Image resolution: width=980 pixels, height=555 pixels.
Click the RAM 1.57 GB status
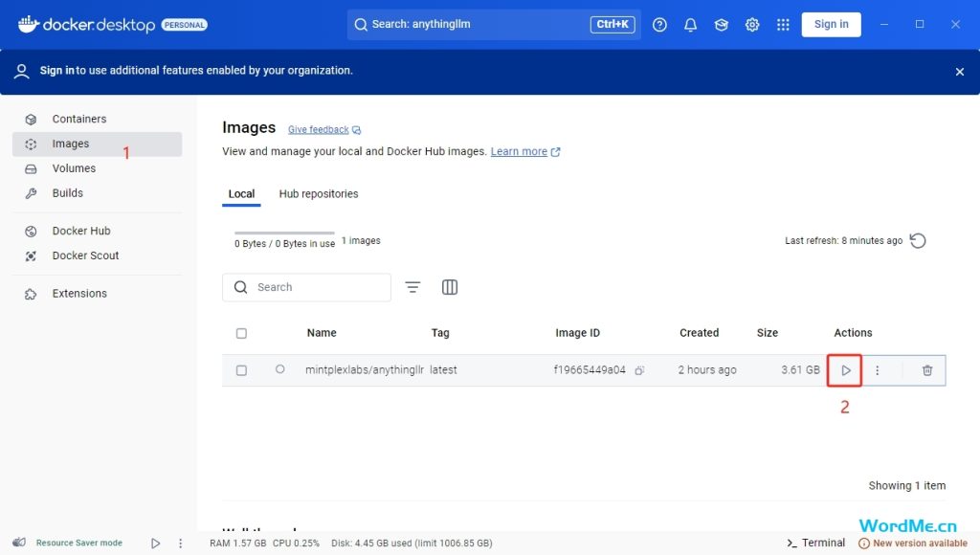[x=237, y=544]
